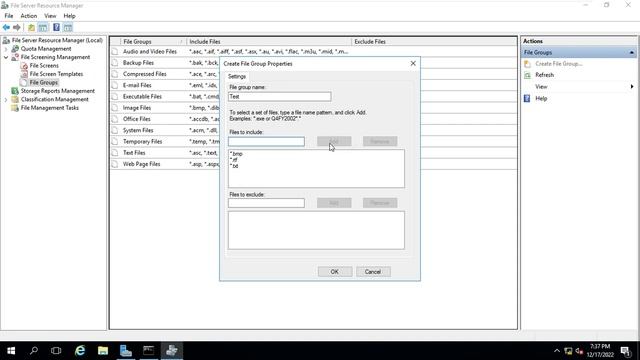The width and height of the screenshot is (640, 360).
Task: Open the View submenu arrow in Actions
Action: [632, 87]
